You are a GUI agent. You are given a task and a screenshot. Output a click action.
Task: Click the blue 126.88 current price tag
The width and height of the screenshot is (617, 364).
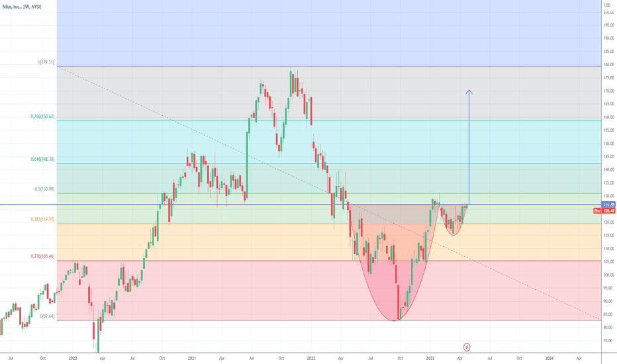click(608, 205)
